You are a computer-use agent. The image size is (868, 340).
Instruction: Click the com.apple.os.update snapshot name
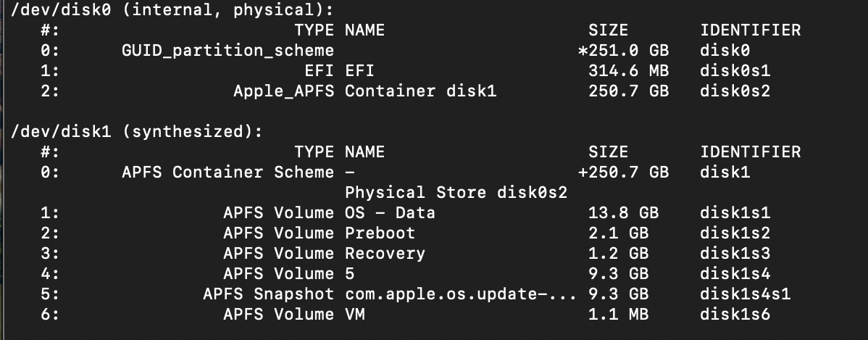tap(460, 294)
